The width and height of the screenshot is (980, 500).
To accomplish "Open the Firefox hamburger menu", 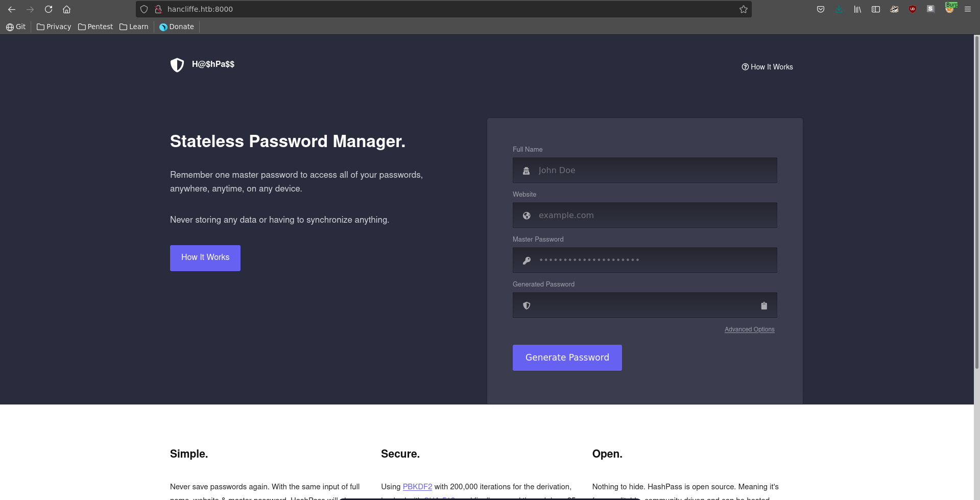I will pos(967,9).
